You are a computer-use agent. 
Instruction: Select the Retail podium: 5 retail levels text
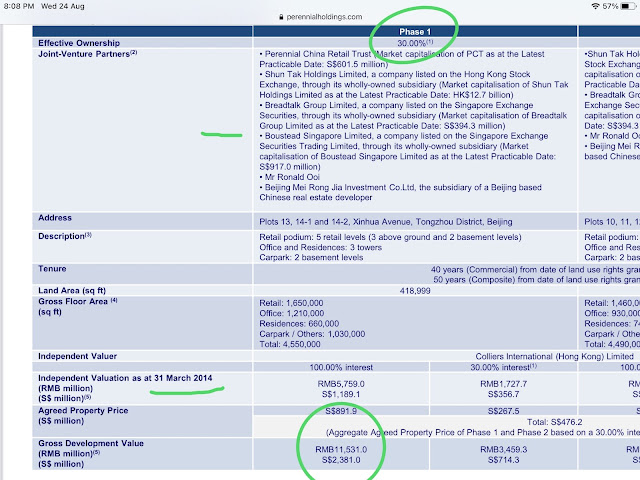(x=390, y=237)
